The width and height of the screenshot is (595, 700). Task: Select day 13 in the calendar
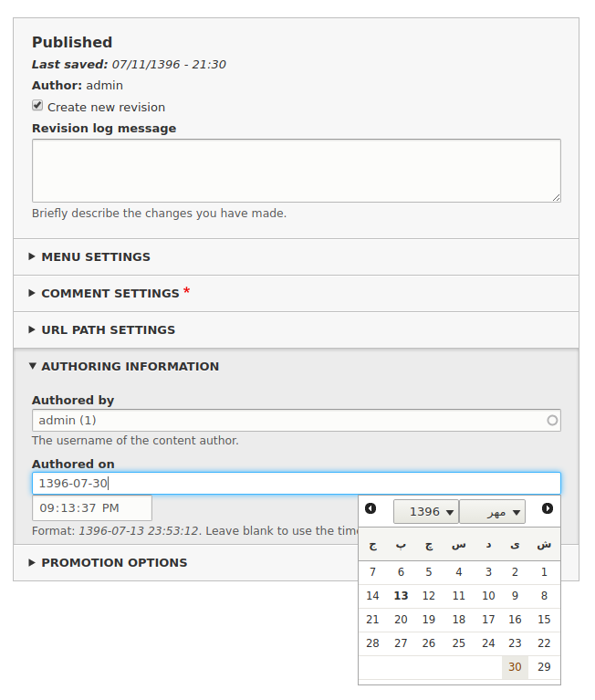coord(401,596)
